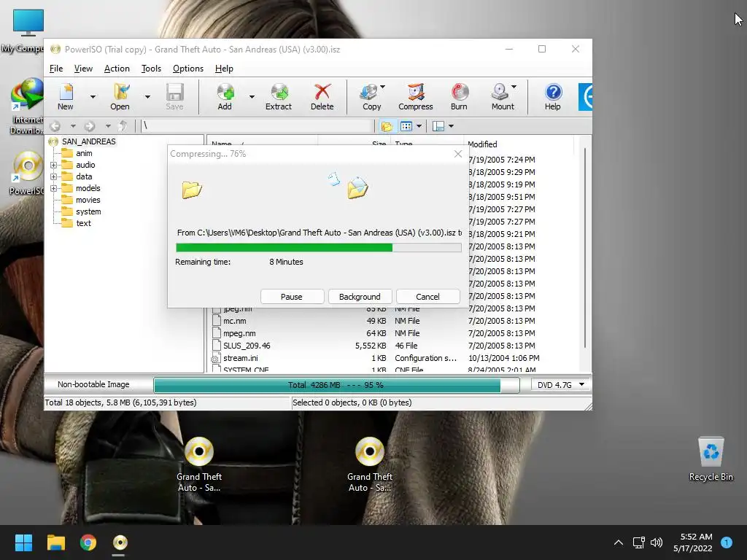The height and width of the screenshot is (560, 747).
Task: Click the path address field
Action: [258, 126]
